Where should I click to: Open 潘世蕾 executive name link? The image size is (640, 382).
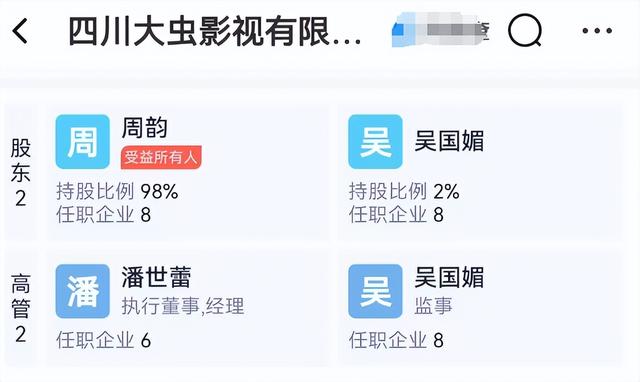(156, 278)
